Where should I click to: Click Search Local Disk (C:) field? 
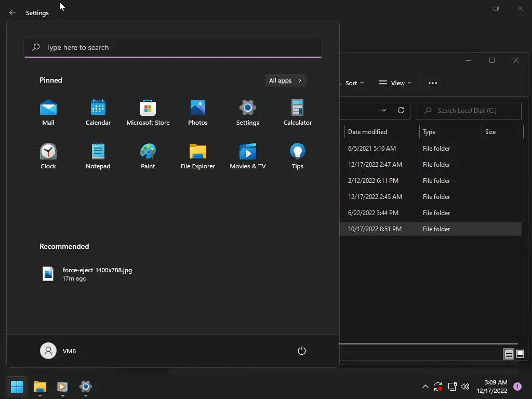tap(469, 111)
